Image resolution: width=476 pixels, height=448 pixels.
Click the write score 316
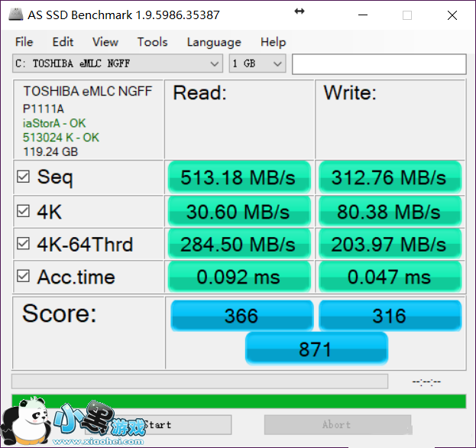pos(390,316)
